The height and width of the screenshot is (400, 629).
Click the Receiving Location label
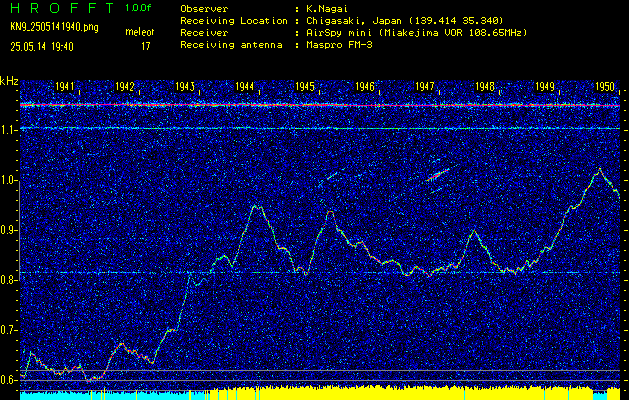click(x=234, y=21)
